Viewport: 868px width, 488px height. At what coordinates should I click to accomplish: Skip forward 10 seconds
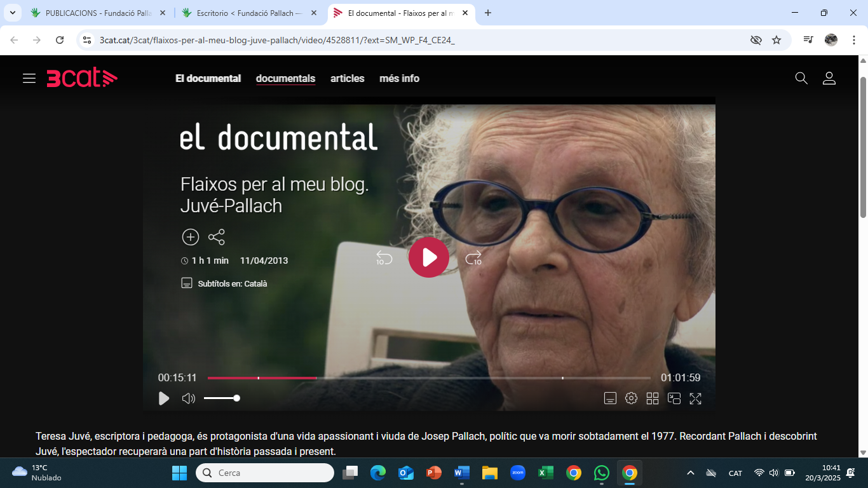coord(473,258)
